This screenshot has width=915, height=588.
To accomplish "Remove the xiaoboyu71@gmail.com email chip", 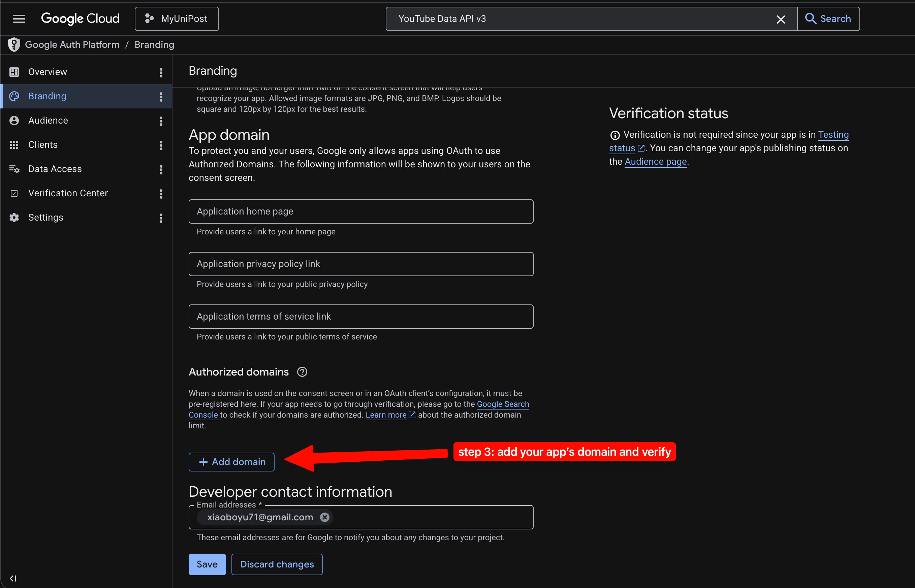I will pos(325,517).
